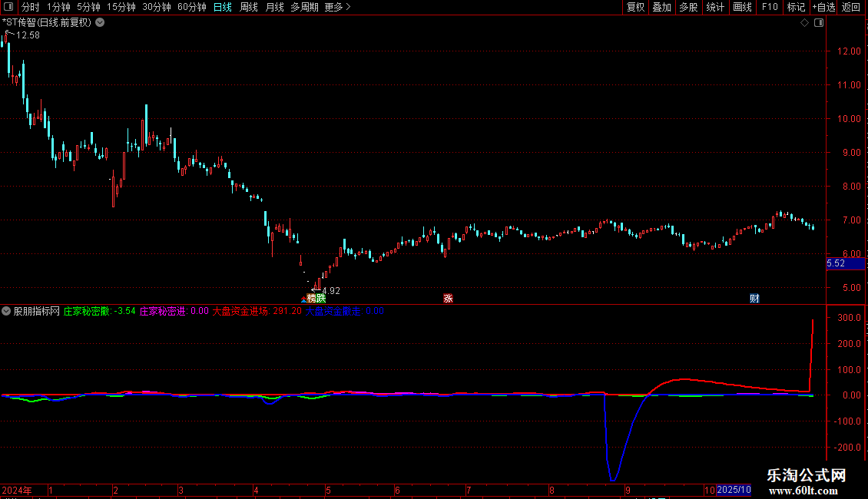The image size is (868, 499).
Task: Click month 5 on the time axis
Action: point(328,491)
